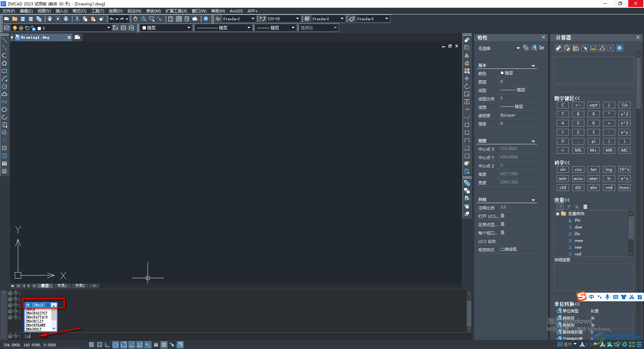
Task: Click the MS memory store button
Action: click(x=578, y=150)
